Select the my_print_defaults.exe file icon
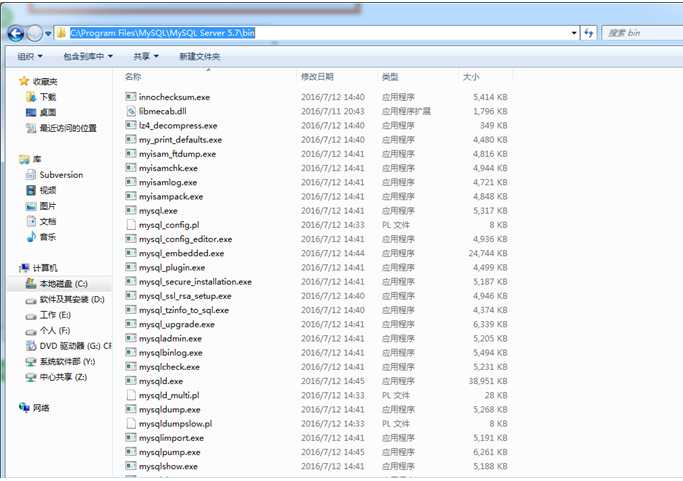The image size is (683, 481). [131, 139]
